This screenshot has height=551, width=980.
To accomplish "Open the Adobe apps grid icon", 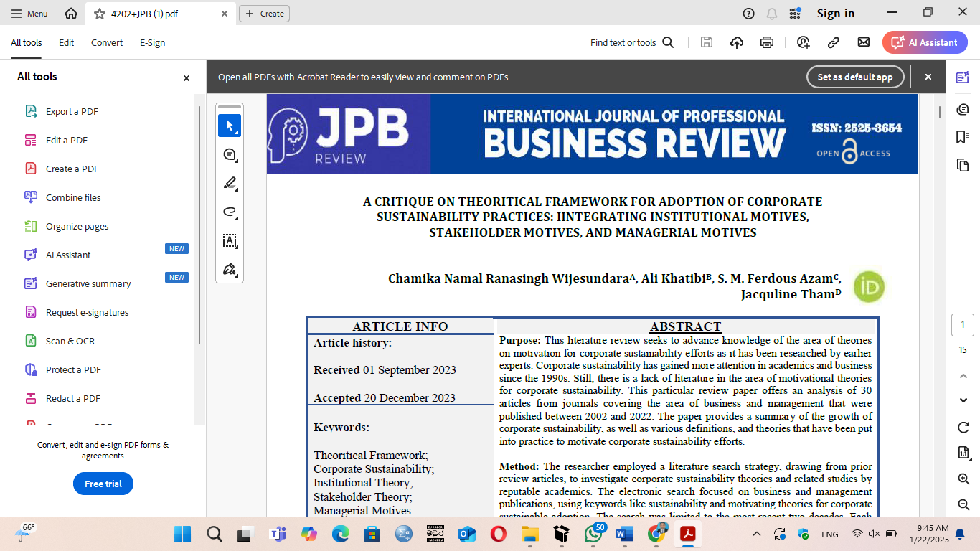I will click(795, 14).
